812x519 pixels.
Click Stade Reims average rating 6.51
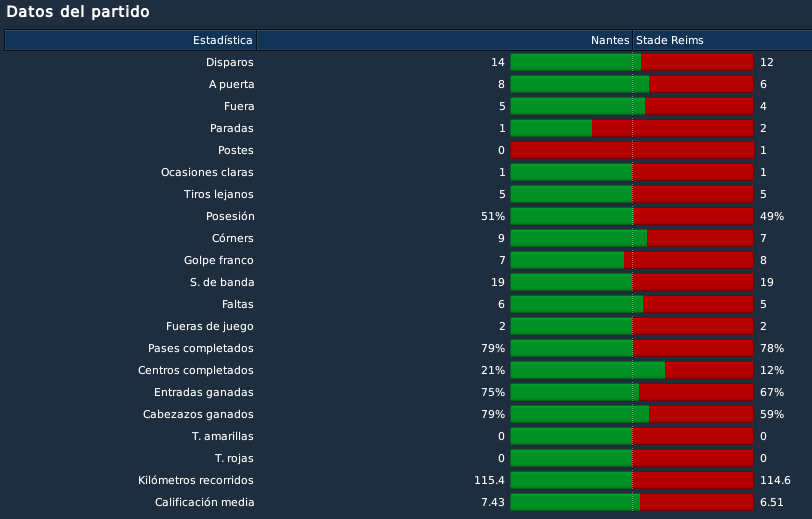[x=772, y=502]
